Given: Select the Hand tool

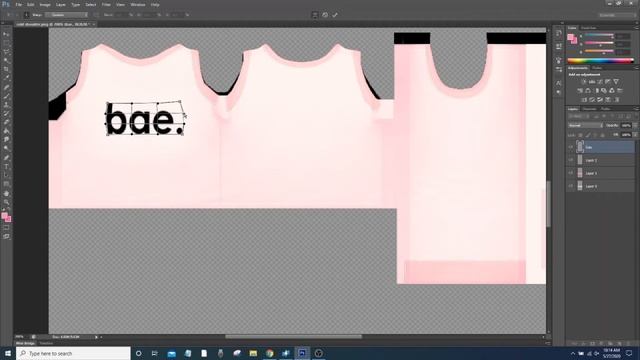Looking at the screenshot, I should (x=6, y=193).
